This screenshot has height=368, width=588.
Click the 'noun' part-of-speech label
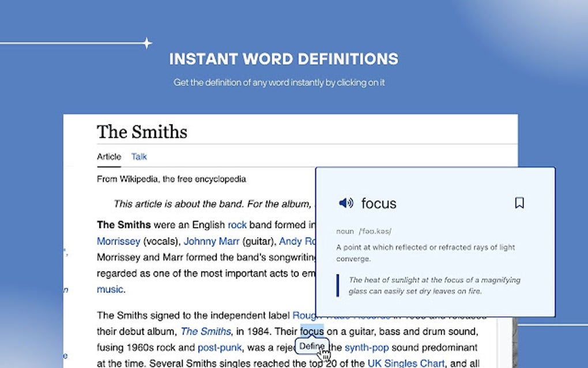345,231
